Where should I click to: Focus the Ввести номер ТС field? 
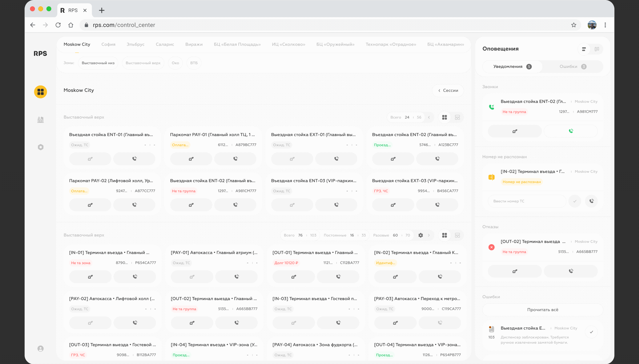tap(527, 201)
